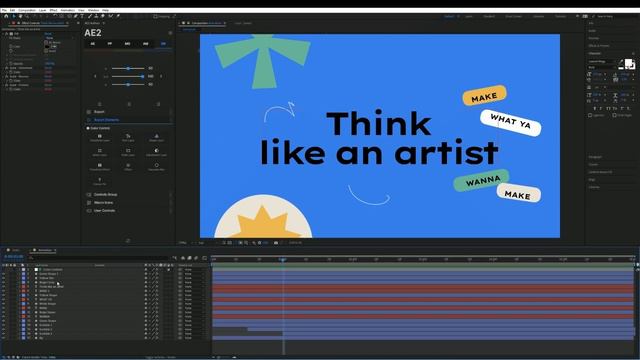Open the viewer magnification dropdown
This screenshot has width=640, height=360.
tap(183, 242)
